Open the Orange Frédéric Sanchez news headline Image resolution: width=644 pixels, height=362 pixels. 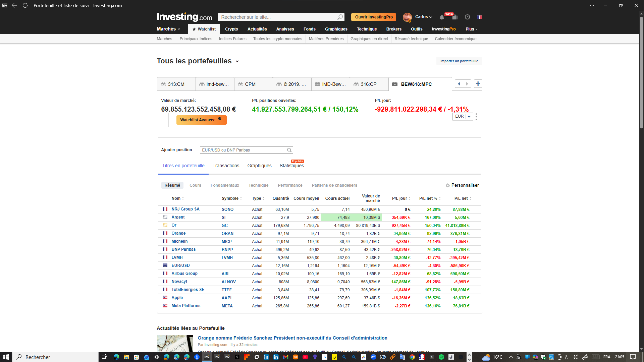[x=292, y=338]
